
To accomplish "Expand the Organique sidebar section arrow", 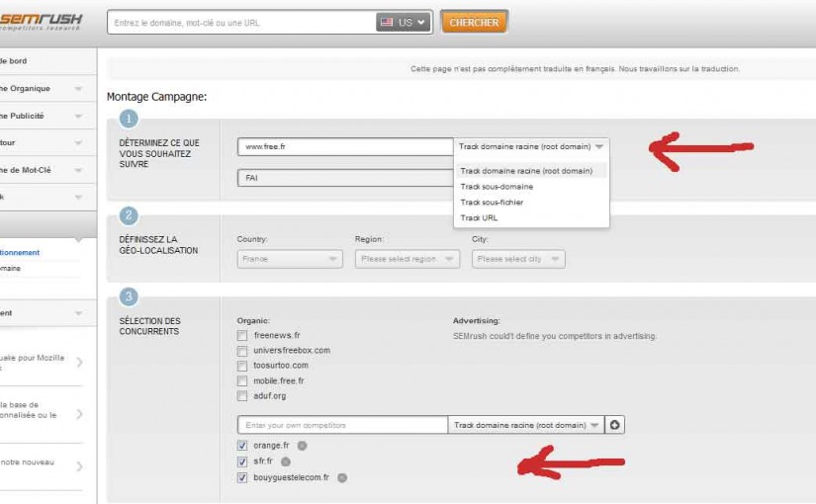I will tap(78, 89).
